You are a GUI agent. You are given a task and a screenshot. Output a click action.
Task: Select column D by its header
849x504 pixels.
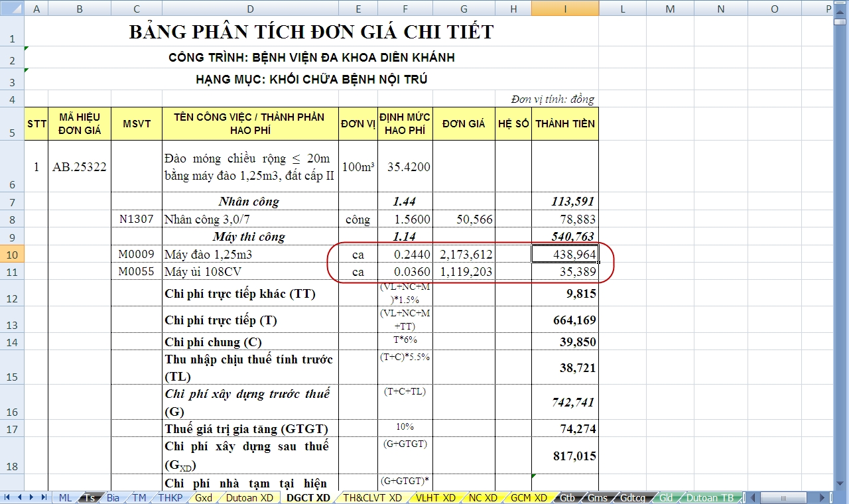250,8
